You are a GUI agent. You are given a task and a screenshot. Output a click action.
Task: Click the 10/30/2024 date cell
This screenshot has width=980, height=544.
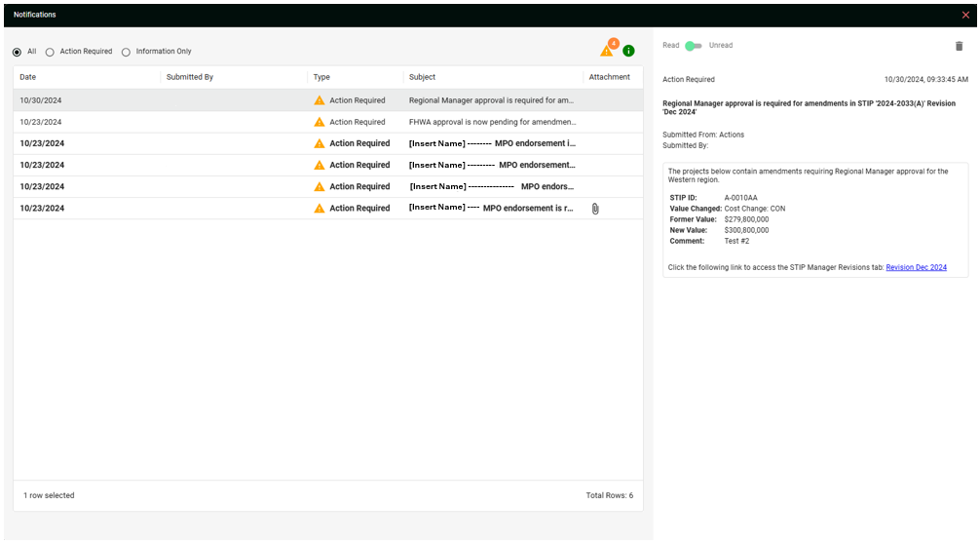pos(41,100)
